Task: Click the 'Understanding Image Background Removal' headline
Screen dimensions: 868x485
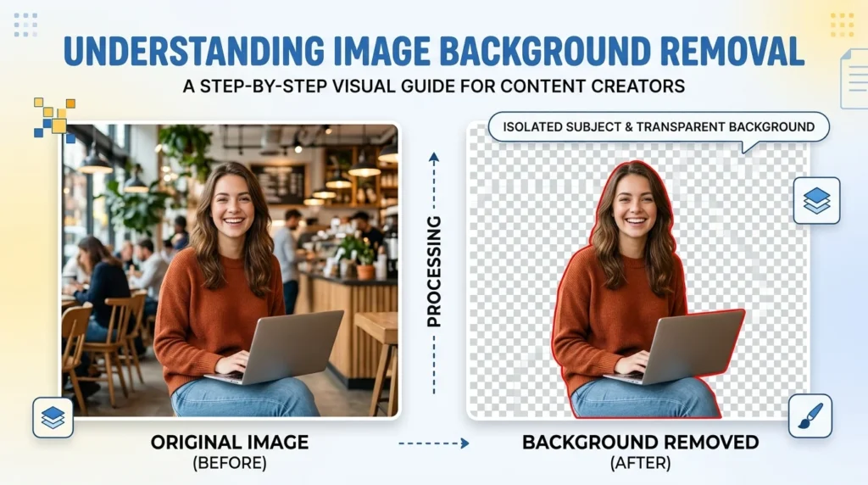Action: 434,52
